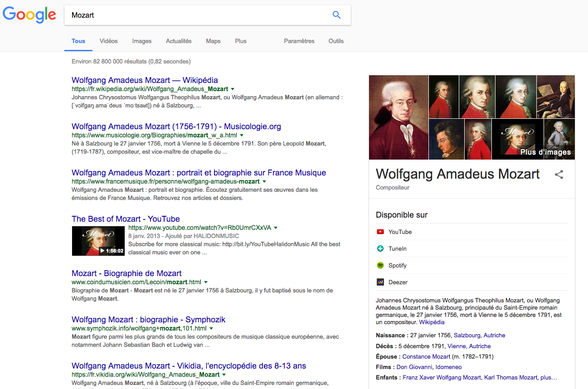The image size is (588, 389).
Task: Follow the Constance Mozart spouse link
Action: (426, 356)
